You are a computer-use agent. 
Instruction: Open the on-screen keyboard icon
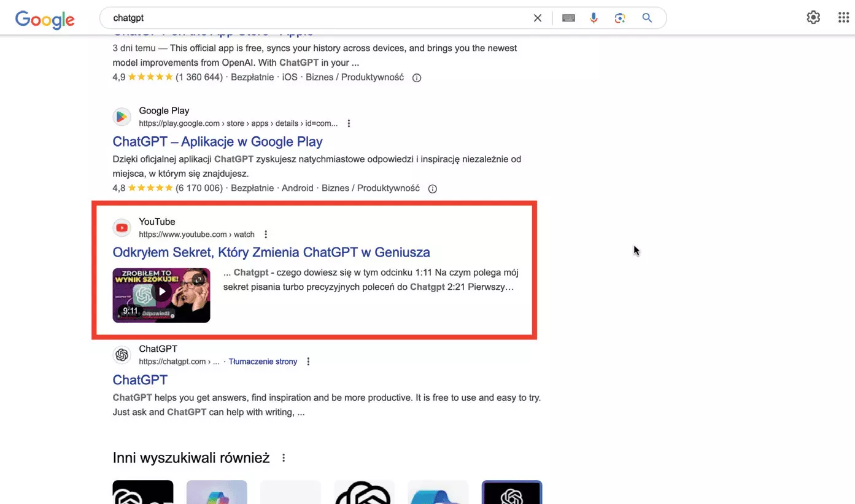tap(568, 18)
